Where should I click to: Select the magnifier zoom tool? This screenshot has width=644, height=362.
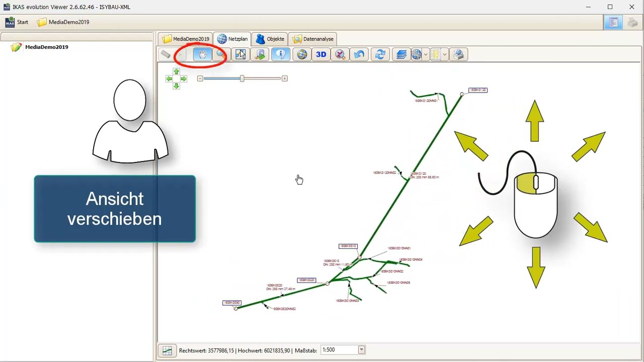click(x=221, y=54)
